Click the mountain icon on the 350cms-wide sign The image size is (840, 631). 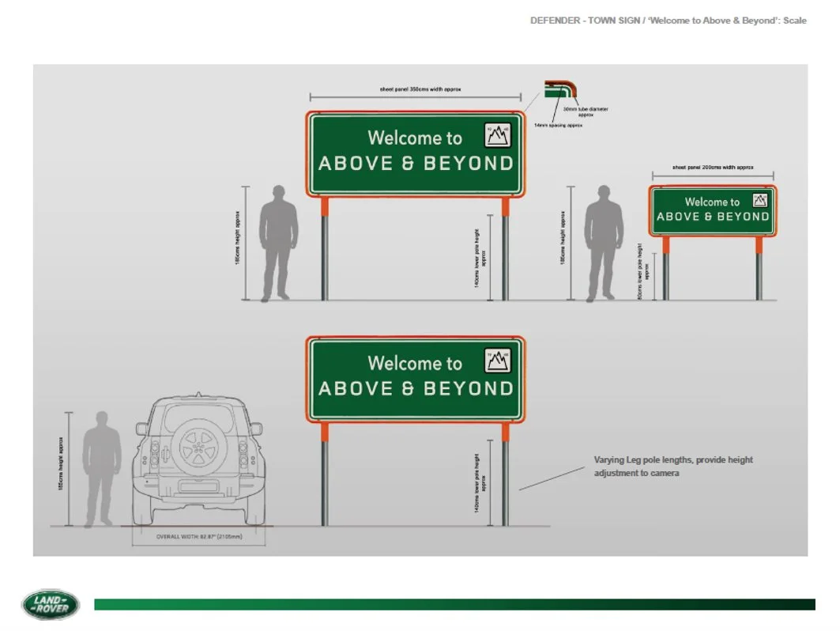coord(498,134)
